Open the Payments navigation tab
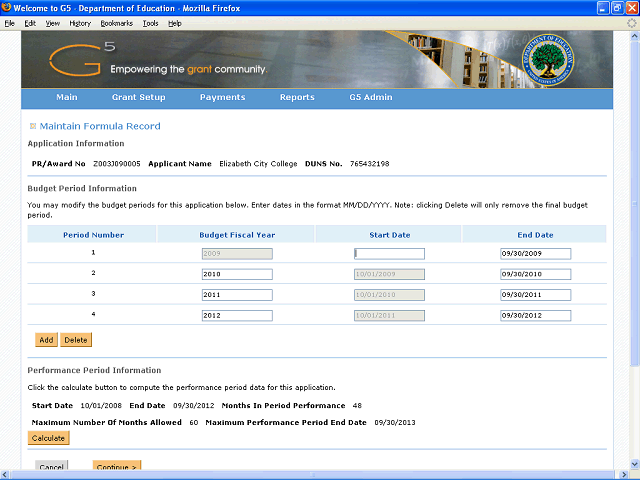This screenshot has width=640, height=480. 222,97
